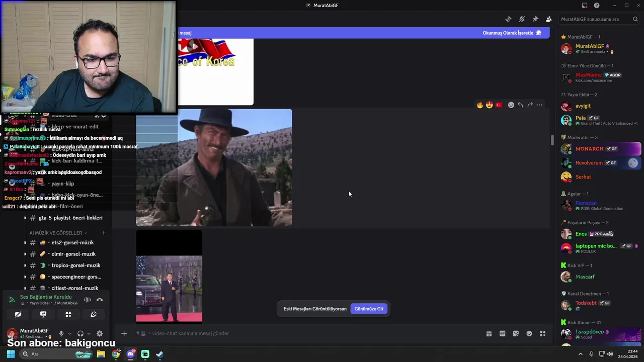Show hidden tray icons chevron
Screen dimensions: 644x362
(x=580, y=354)
